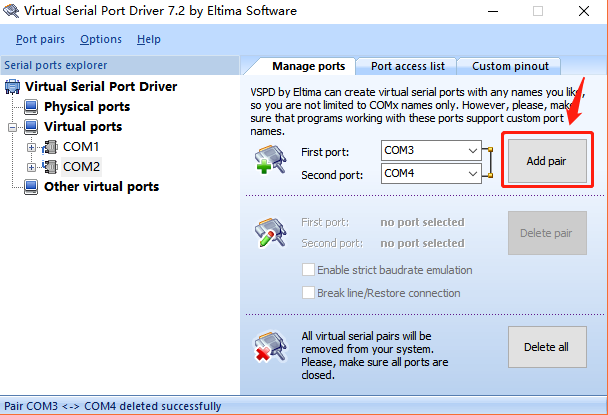
Task: Click the COM1 port connector icon
Action: [51, 147]
